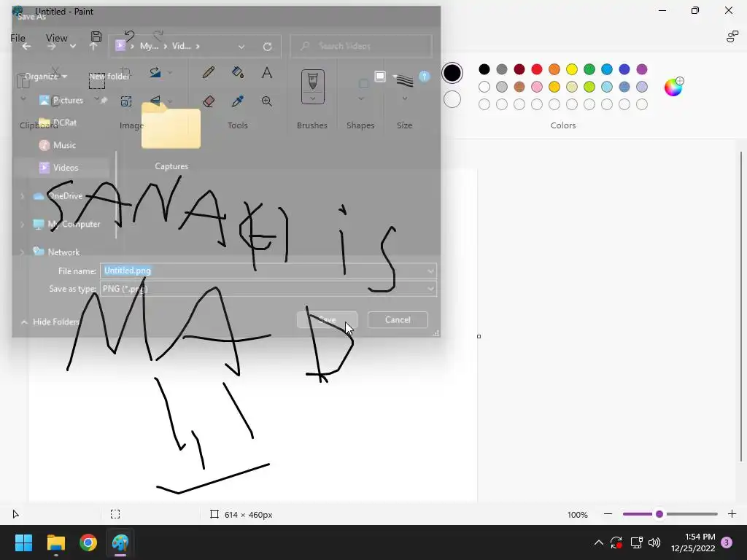Click the Share icon in Paint
Viewport: 747px width, 560px height.
pos(732,36)
